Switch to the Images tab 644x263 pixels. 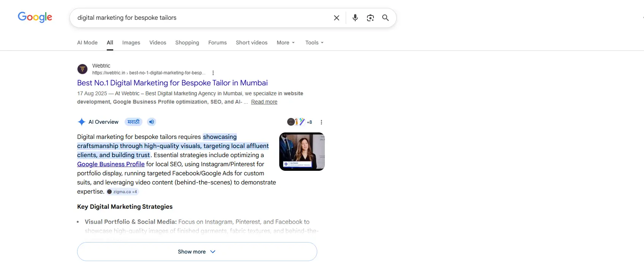[x=131, y=43]
